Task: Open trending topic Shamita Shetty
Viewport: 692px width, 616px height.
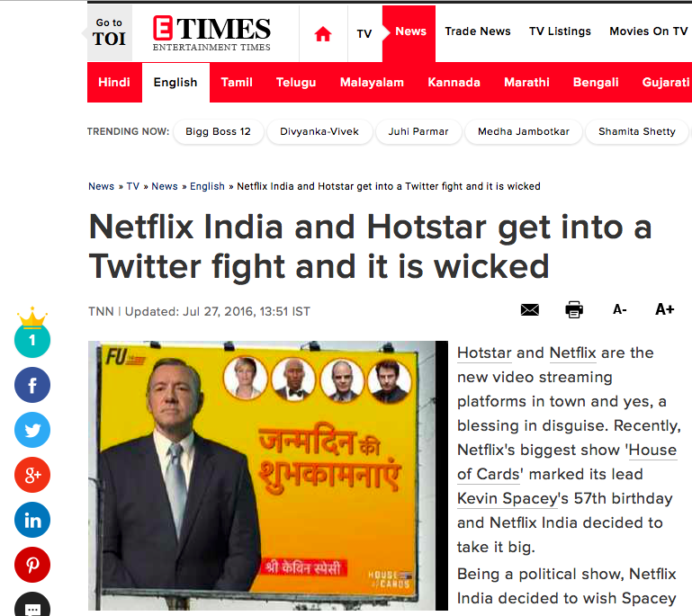Action: 637,131
